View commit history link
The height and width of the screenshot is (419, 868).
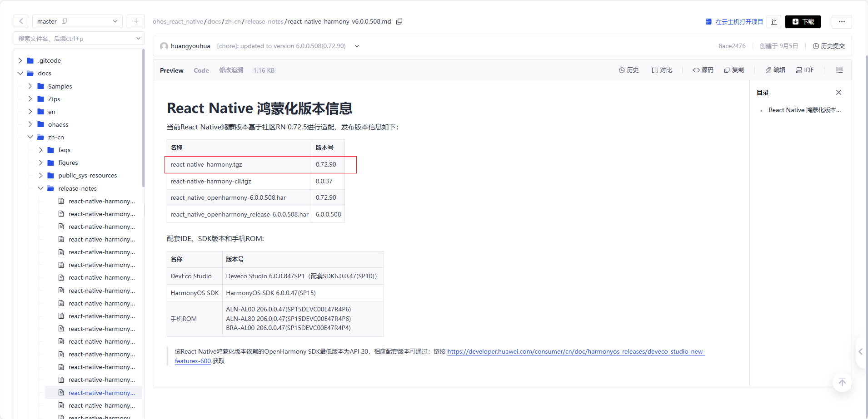click(x=828, y=46)
